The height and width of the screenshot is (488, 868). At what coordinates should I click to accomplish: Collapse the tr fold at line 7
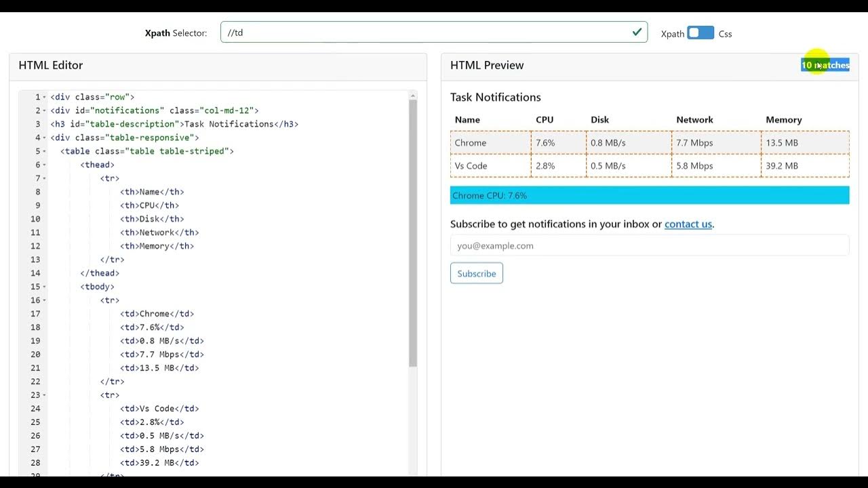(44, 178)
